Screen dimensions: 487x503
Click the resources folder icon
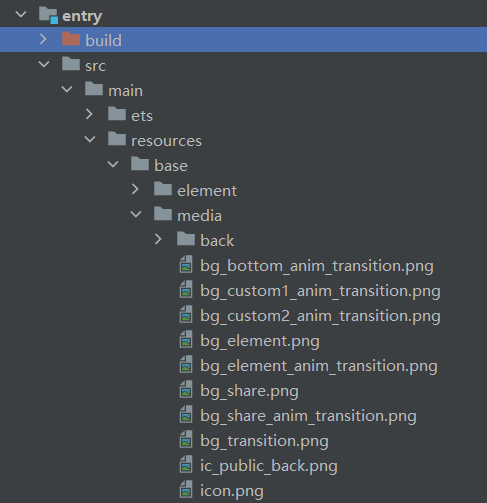(117, 139)
